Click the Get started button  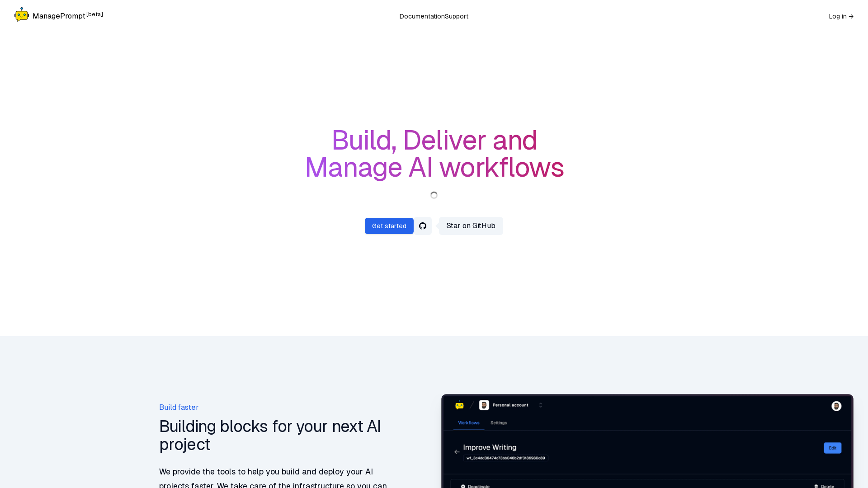pyautogui.click(x=389, y=225)
